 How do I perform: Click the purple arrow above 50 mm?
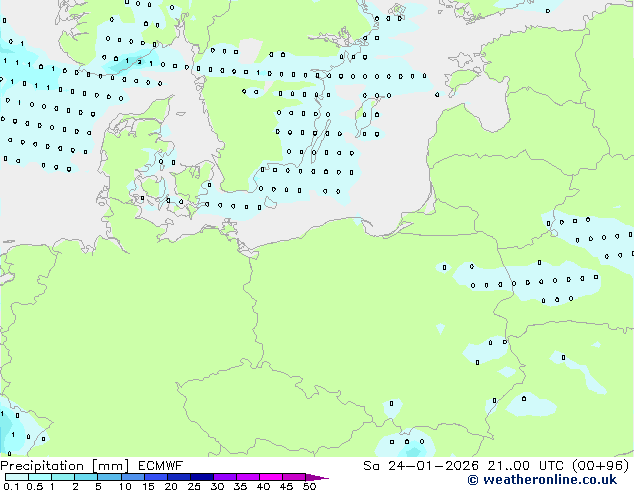pyautogui.click(x=317, y=477)
